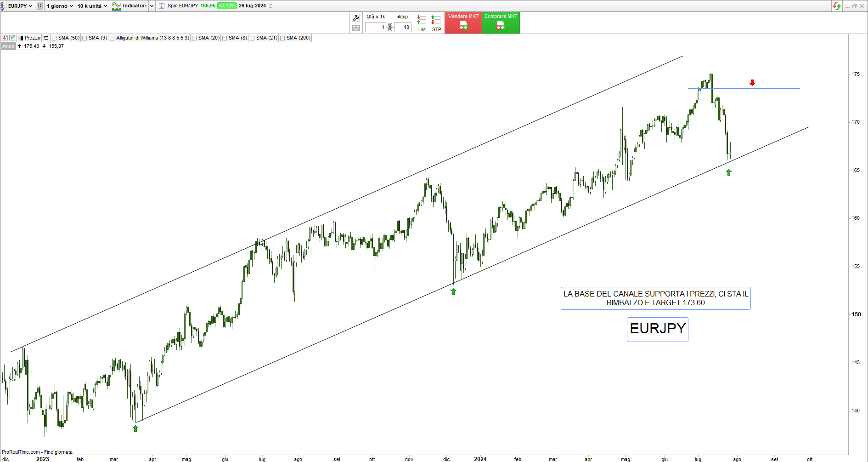Viewport: 868px width, 462px height.
Task: Click the red down-arrow icon left of Prezzo
Action: tap(5, 38)
